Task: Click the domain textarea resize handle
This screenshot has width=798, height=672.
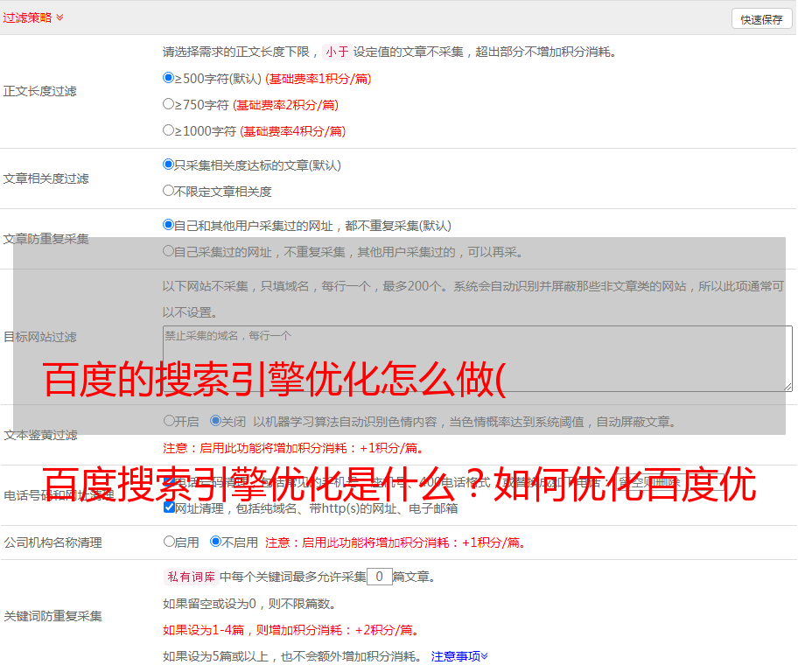Action: click(787, 386)
